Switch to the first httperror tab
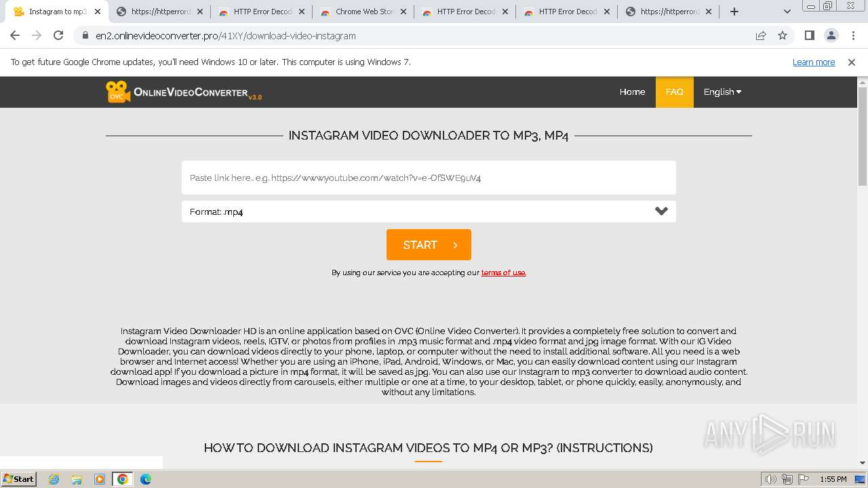This screenshot has width=868, height=488. pyautogui.click(x=159, y=12)
